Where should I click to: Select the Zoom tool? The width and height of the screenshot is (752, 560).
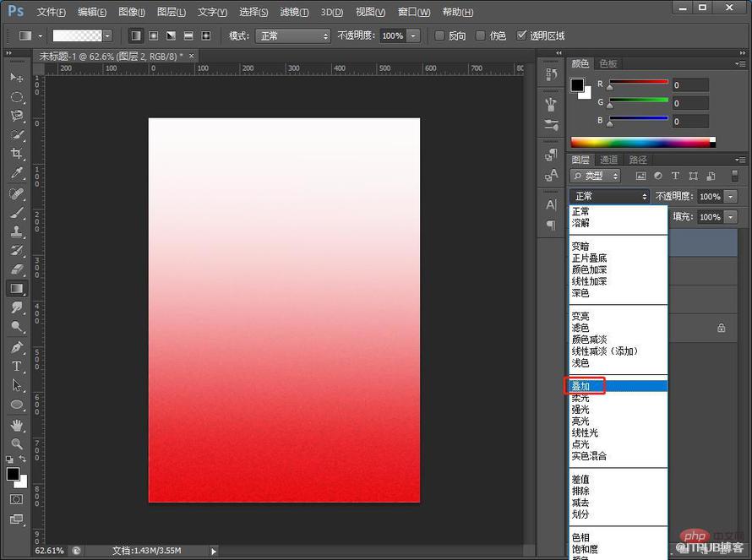point(17,443)
